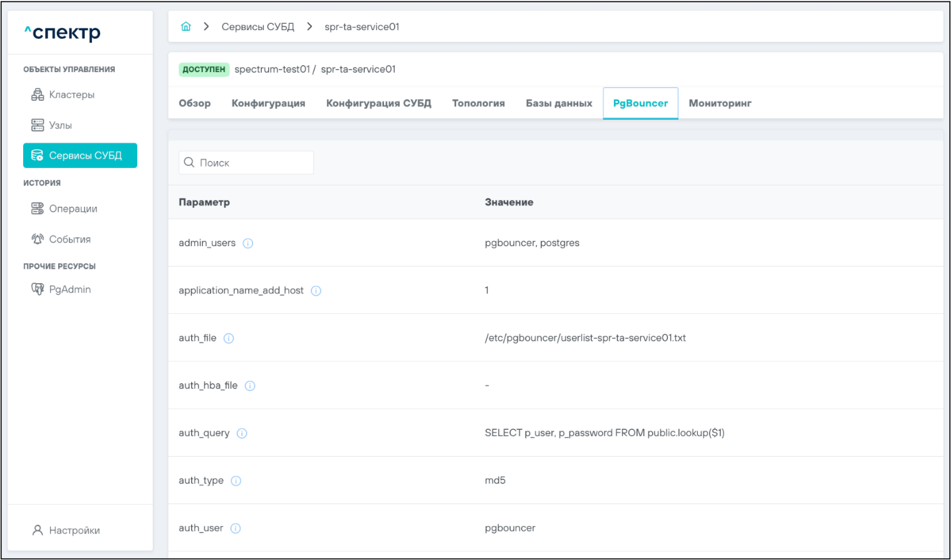Screen dimensions: 951x560
Task: Click Сервисы СУБД breadcrumb link
Action: tap(257, 27)
